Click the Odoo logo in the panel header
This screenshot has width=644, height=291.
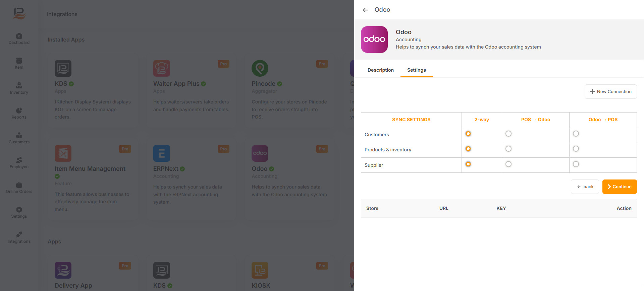coord(374,40)
